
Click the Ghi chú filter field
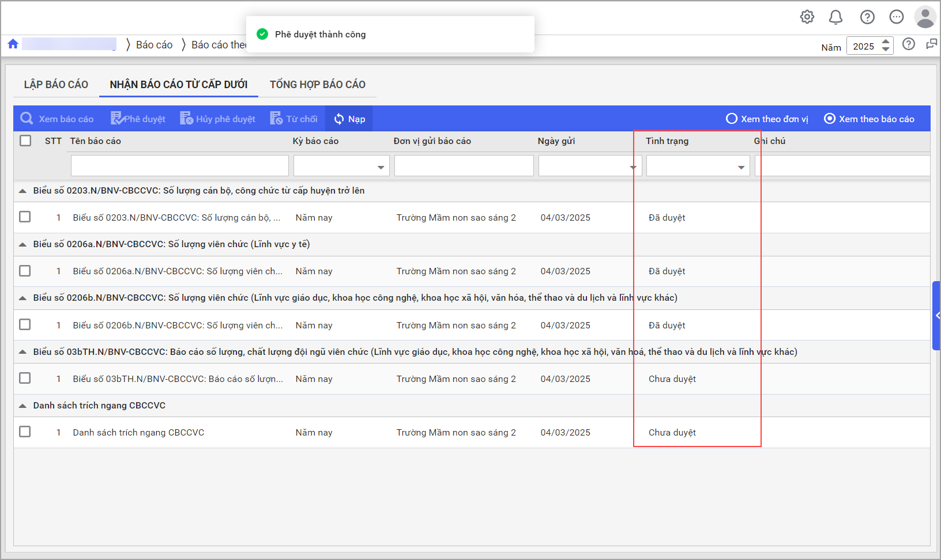[x=842, y=166]
